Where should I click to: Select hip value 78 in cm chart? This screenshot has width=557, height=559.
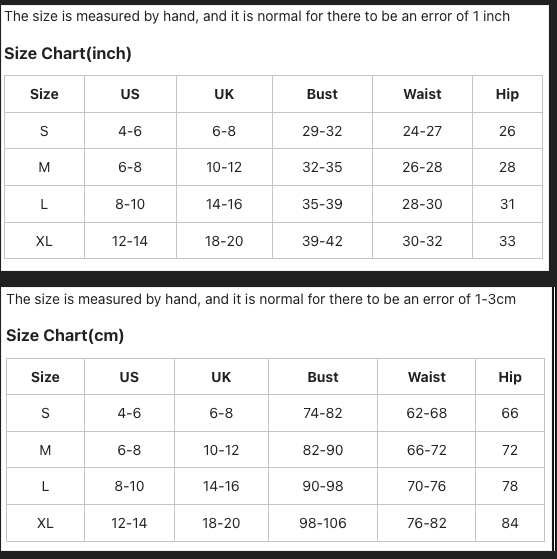pos(510,486)
